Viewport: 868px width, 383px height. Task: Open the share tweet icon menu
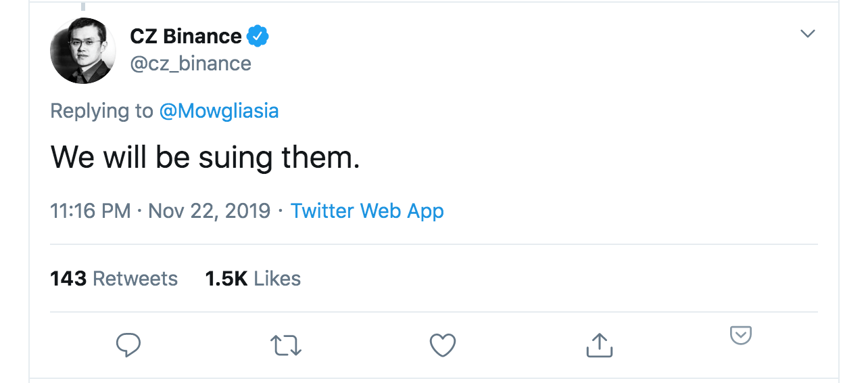(599, 345)
